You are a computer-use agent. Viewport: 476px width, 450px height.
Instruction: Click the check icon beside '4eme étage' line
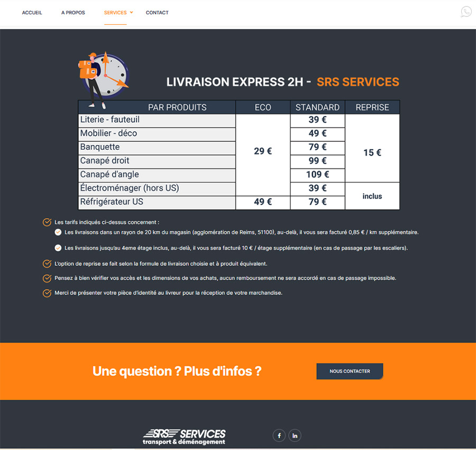tap(58, 248)
